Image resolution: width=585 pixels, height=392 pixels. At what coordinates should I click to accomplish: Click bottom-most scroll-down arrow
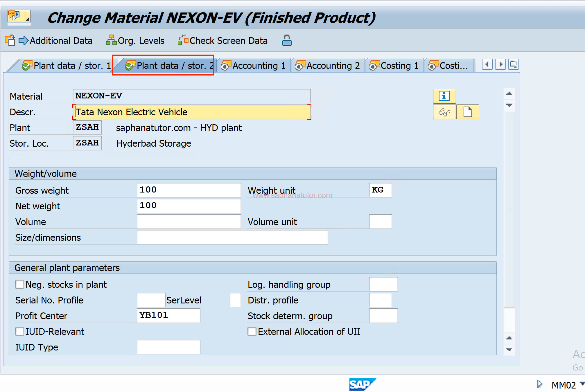509,350
